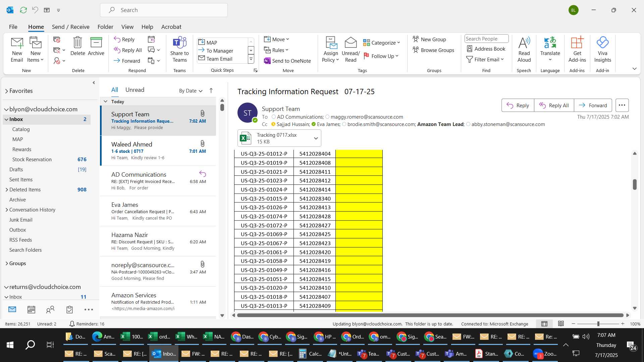Open the Follow Up dropdown

click(x=381, y=56)
